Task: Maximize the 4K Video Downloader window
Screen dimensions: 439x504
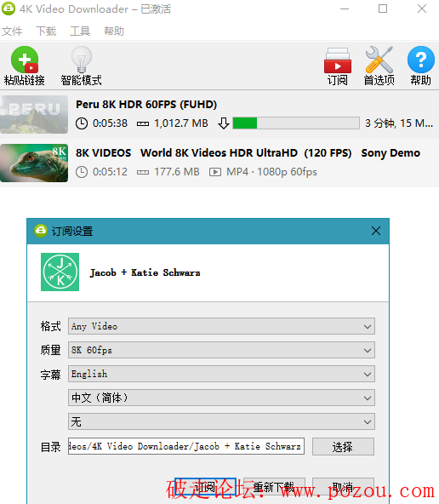Action: click(x=383, y=9)
